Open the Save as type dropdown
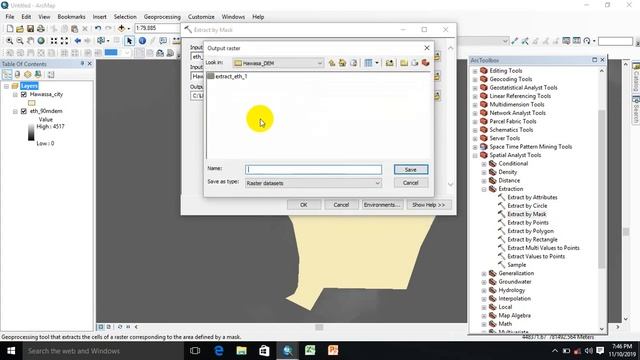The image size is (640, 360). [x=378, y=183]
